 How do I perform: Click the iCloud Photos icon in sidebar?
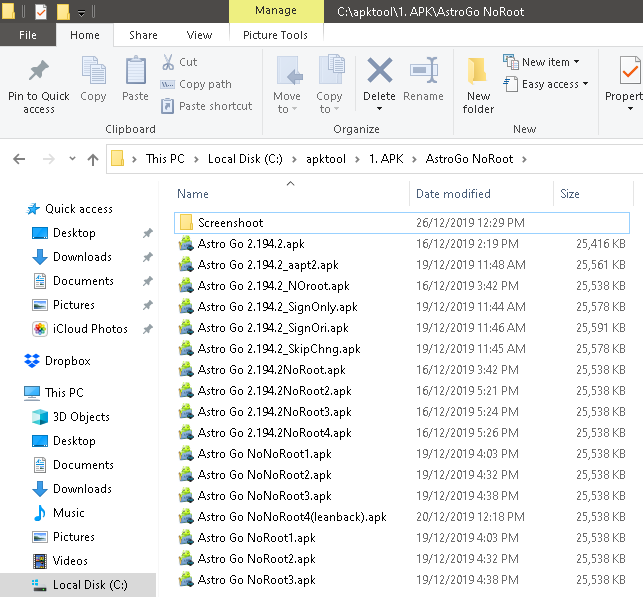40,329
